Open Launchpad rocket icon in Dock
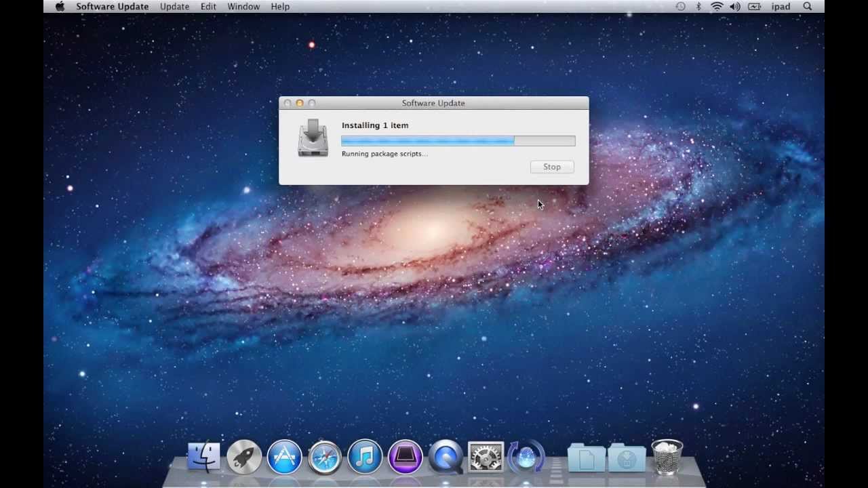Image resolution: width=868 pixels, height=488 pixels. click(244, 457)
